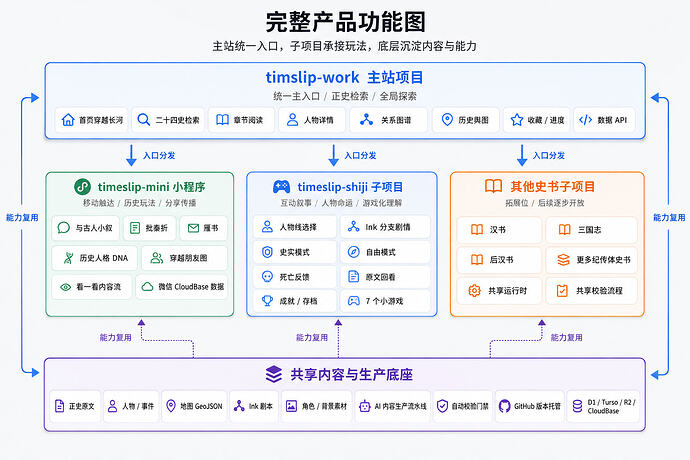Image resolution: width=690 pixels, height=460 pixels.
Task: Click the clipboard check icon of 共享校验流程
Action: (x=562, y=291)
